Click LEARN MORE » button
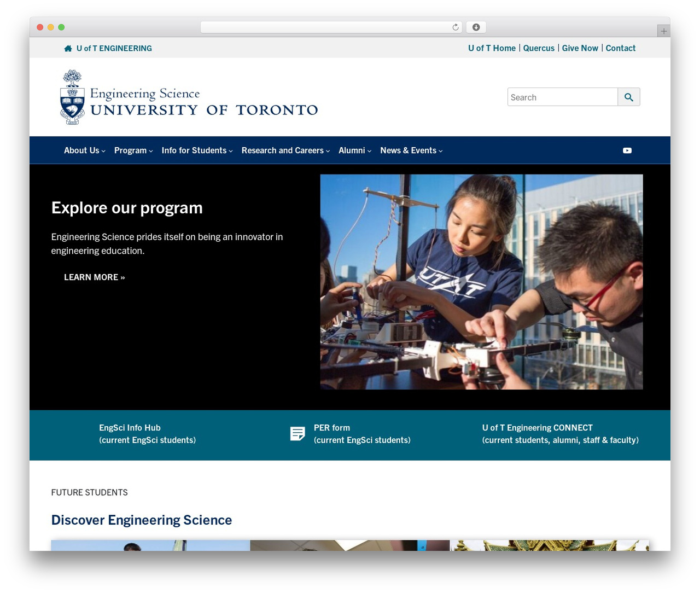The height and width of the screenshot is (593, 700). (95, 277)
